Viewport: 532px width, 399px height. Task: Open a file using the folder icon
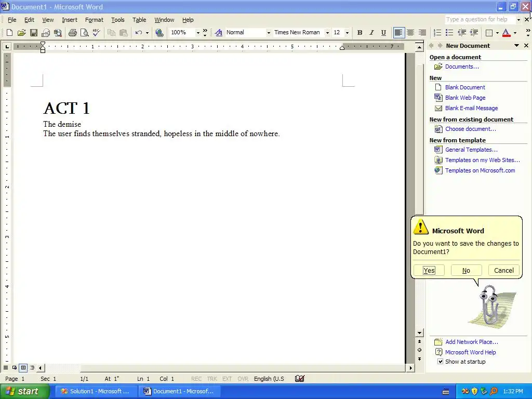coord(22,33)
